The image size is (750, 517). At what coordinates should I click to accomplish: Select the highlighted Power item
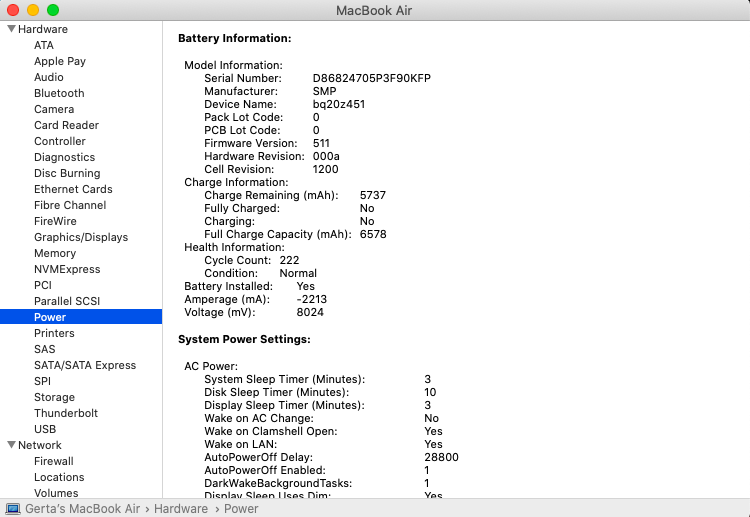click(81, 317)
